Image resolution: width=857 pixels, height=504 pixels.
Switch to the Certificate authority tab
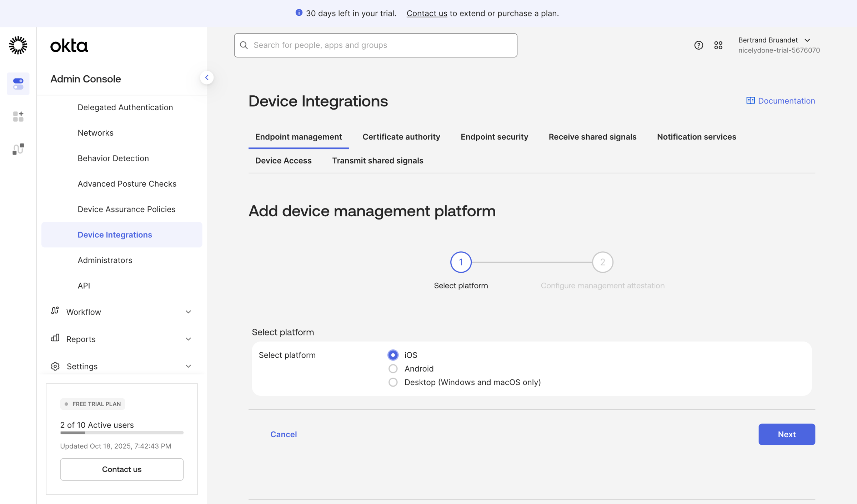401,137
